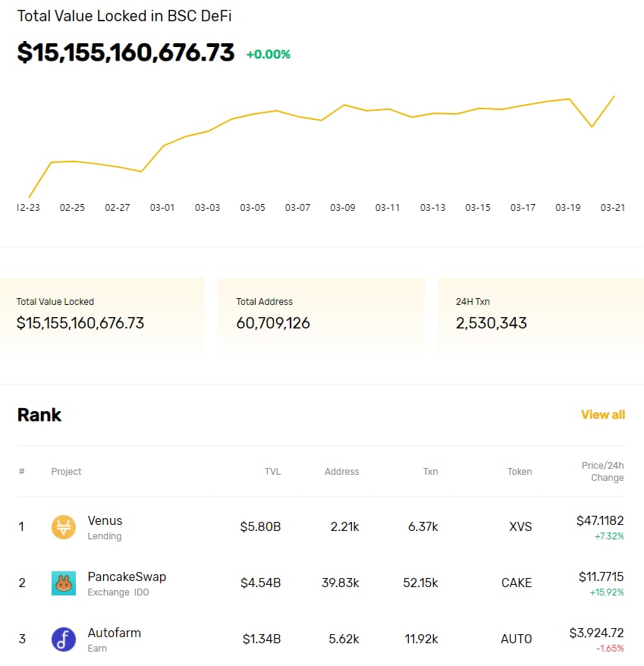Click the PancakeSwap bunny logo icon
644x666 pixels.
pos(64,583)
